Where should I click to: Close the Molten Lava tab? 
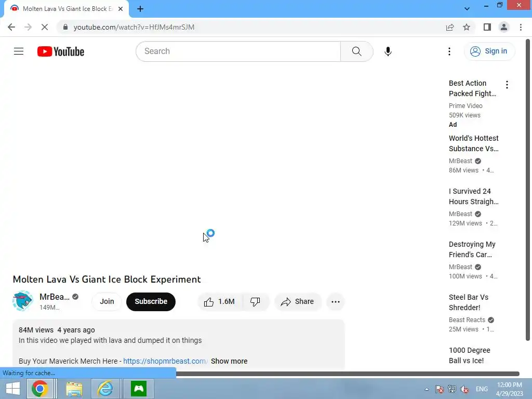[121, 9]
